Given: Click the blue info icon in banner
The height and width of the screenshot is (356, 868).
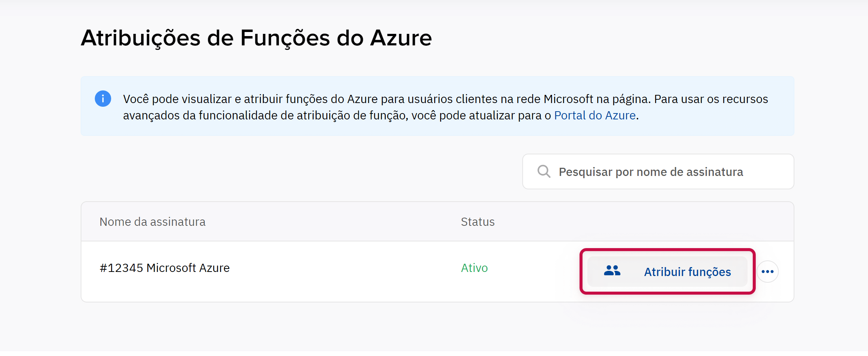Looking at the screenshot, I should click(103, 99).
